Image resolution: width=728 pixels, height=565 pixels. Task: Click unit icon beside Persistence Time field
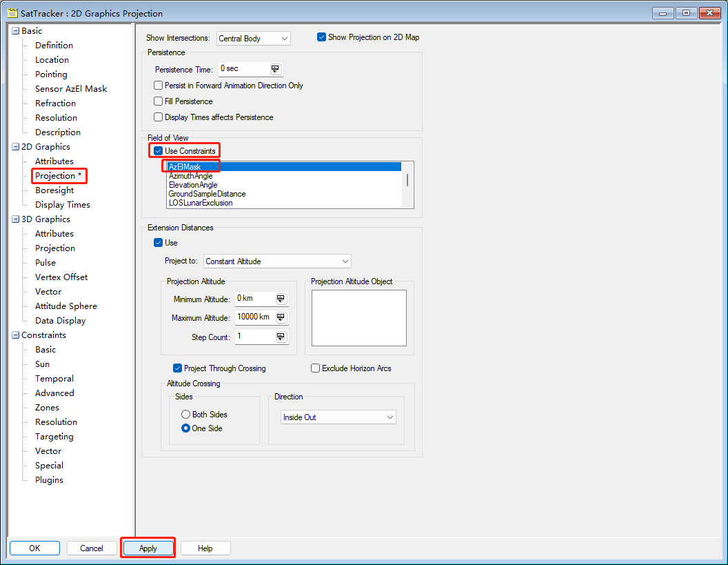tap(275, 69)
